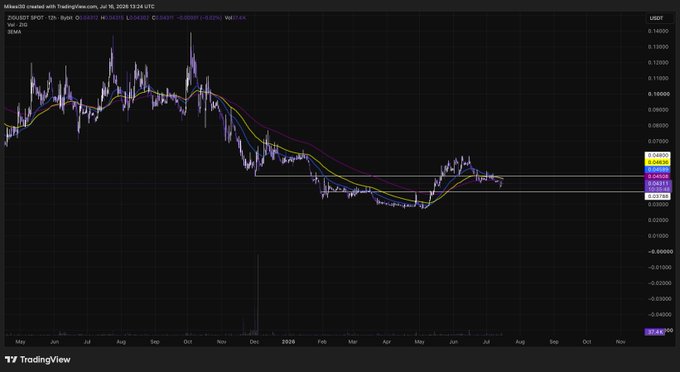Click the 2026 year label on time axis
This screenshot has width=680, height=372.
(288, 342)
